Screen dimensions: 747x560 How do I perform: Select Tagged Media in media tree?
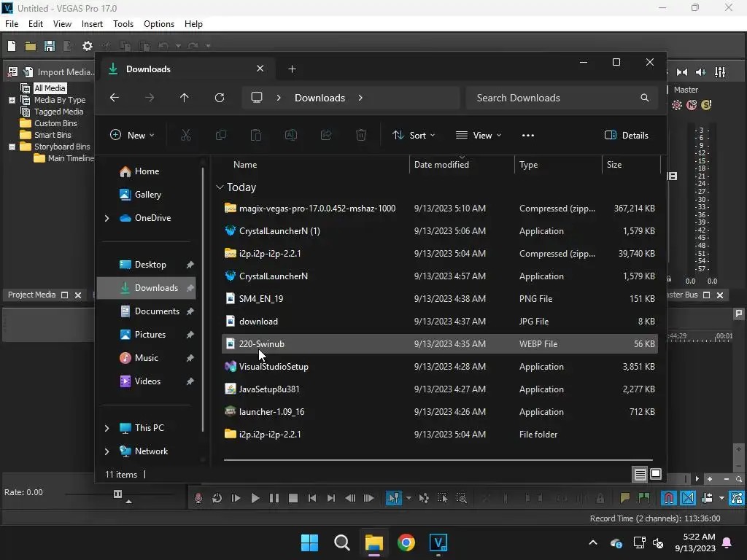coord(58,112)
